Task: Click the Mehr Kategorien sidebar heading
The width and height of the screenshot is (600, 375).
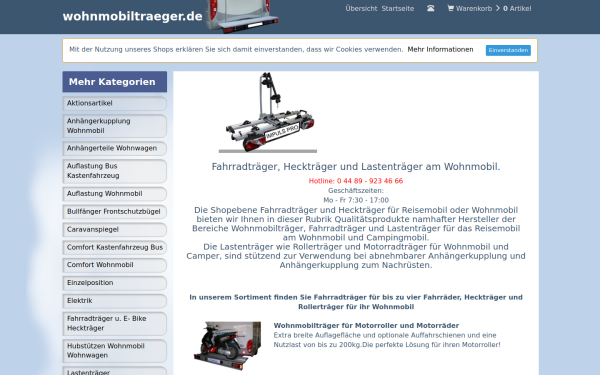Action: click(114, 82)
